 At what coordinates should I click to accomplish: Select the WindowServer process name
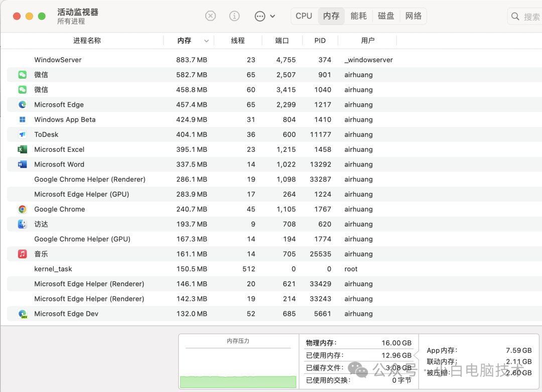58,60
